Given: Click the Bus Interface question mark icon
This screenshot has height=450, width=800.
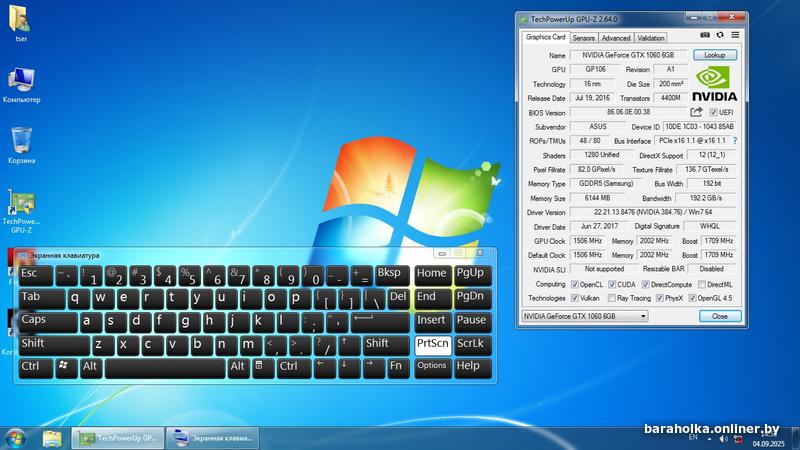Looking at the screenshot, I should click(733, 141).
